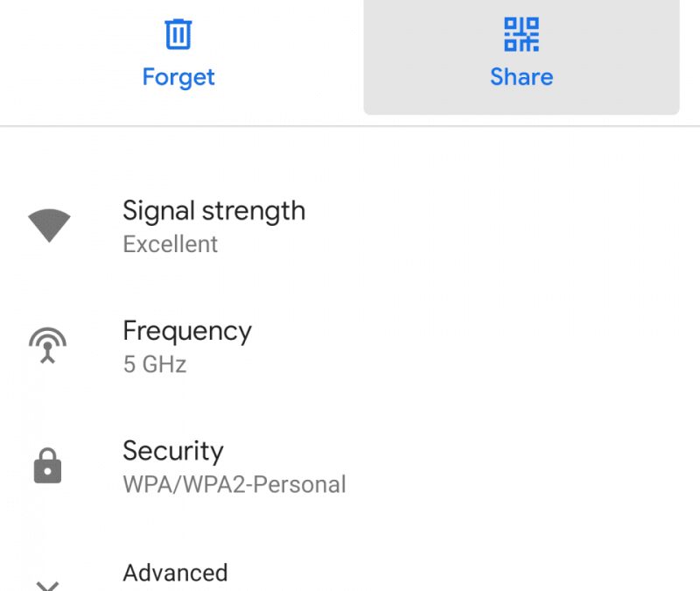Click the WPA/WPA2-Personal security value

point(234,484)
